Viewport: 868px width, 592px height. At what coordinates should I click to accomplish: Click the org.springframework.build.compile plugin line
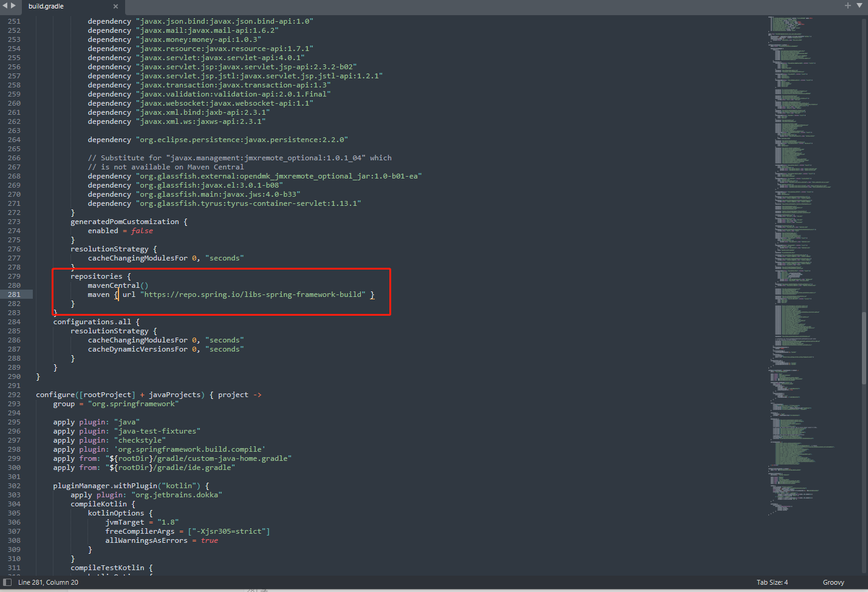159,449
